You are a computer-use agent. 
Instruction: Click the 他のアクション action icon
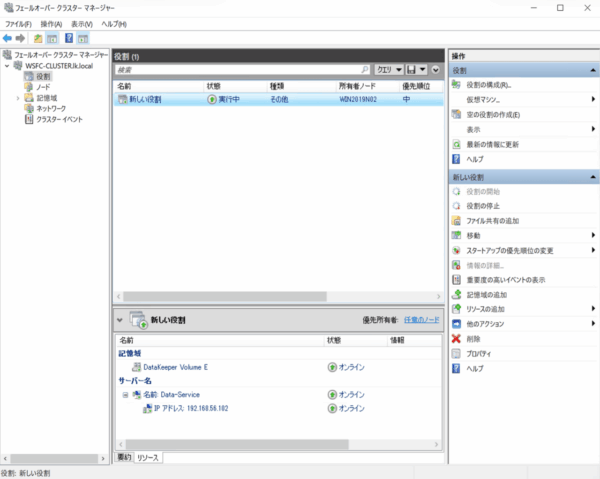(x=456, y=324)
